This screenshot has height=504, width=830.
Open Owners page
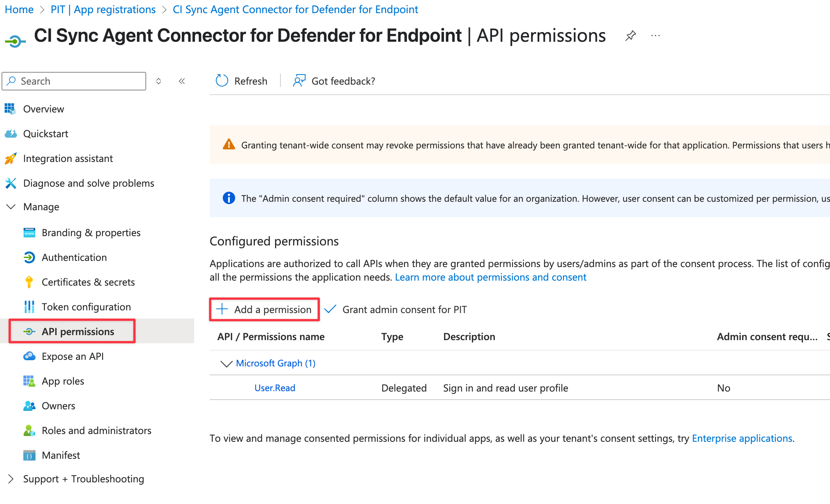(x=58, y=406)
